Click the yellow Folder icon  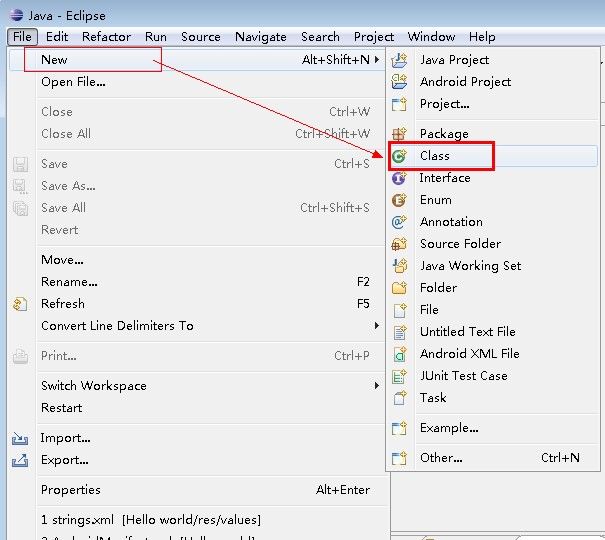coord(399,288)
